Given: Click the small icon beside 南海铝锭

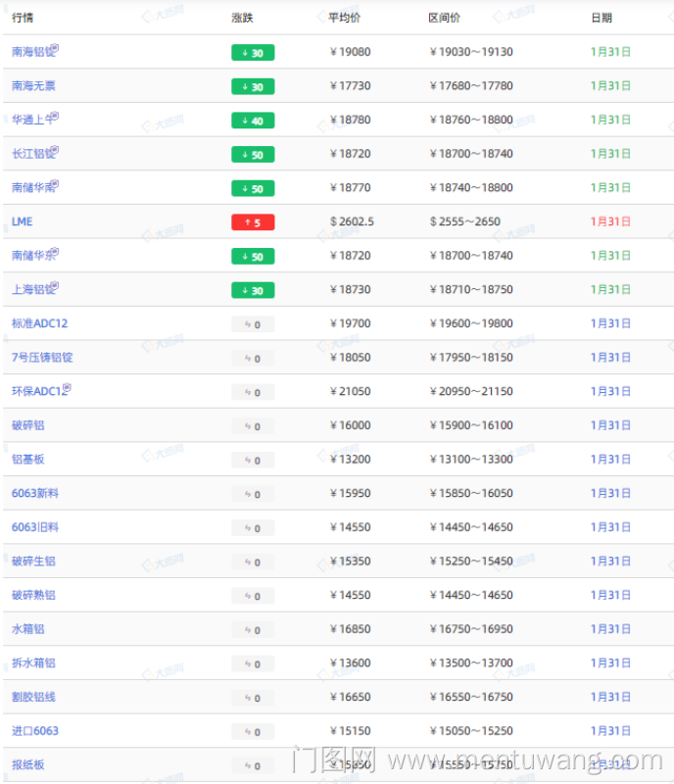Looking at the screenshot, I should click(x=55, y=48).
